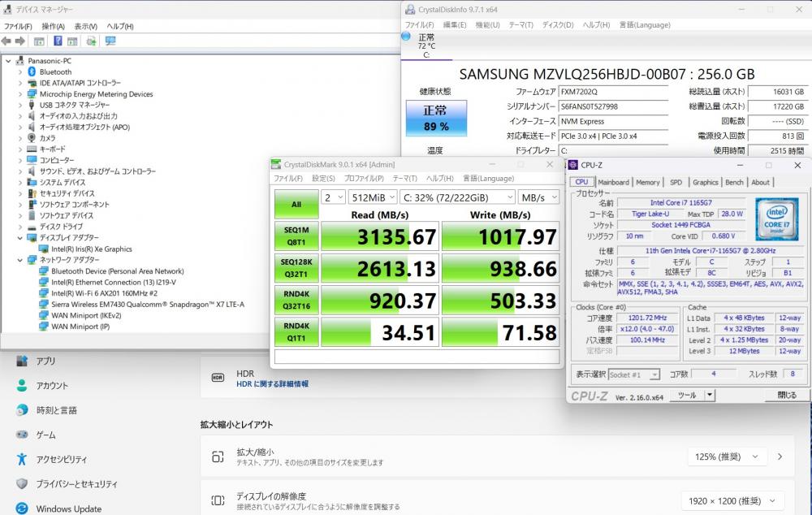Open アクセシビリティ in Settings sidebar
The width and height of the screenshot is (812, 515).
pos(62,459)
